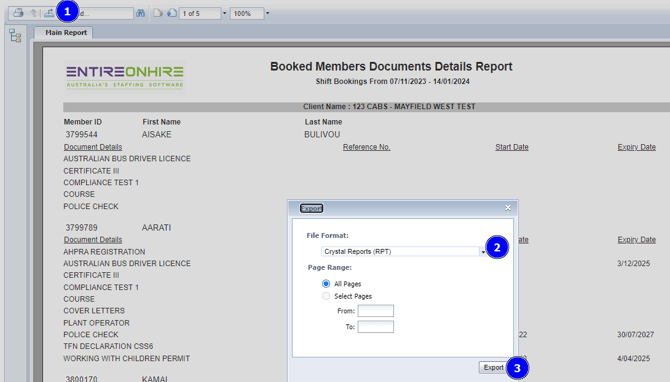This screenshot has width=670, height=382.
Task: Click the Expiry Date header in AARATI section
Action: click(x=636, y=240)
